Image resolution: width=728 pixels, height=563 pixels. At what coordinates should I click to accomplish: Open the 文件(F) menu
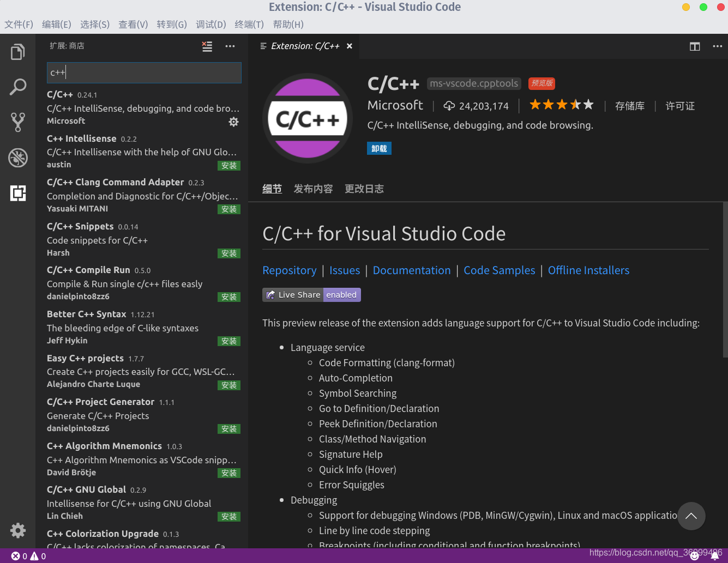coord(19,25)
